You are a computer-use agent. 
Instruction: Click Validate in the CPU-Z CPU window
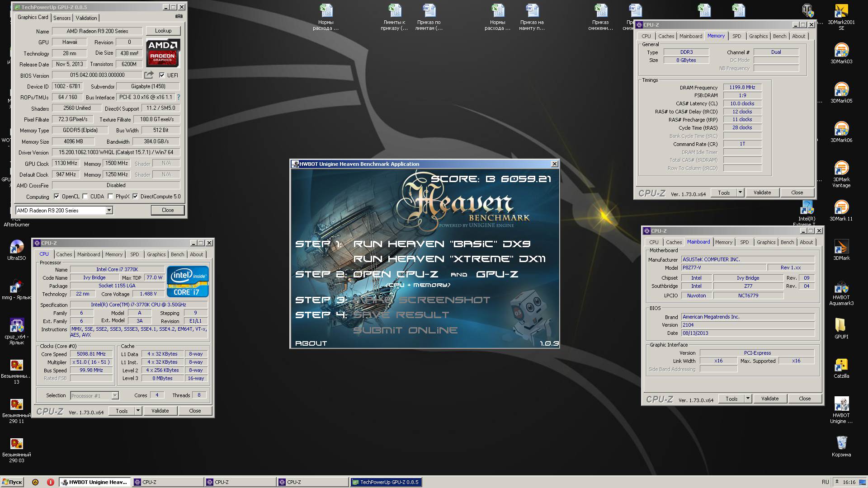click(160, 411)
